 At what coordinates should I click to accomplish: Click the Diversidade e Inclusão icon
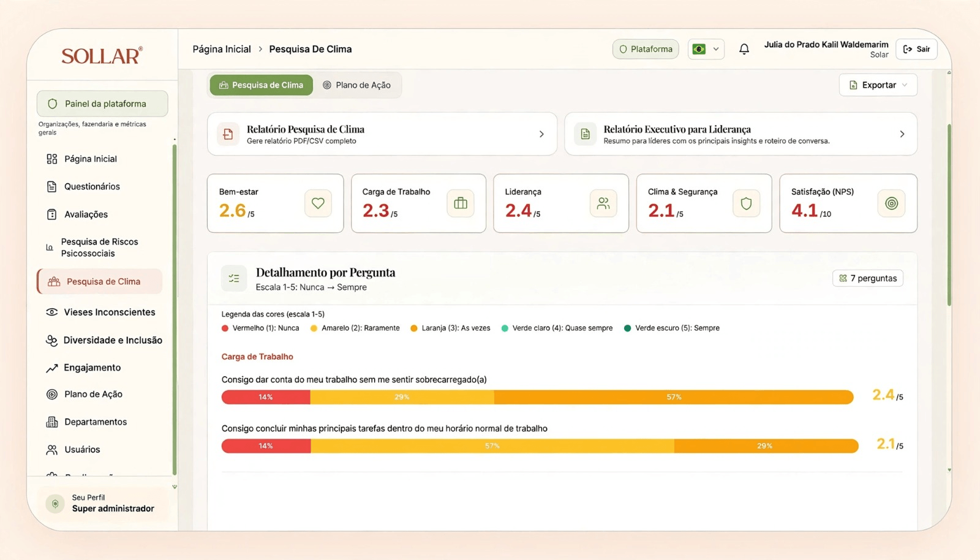click(x=52, y=340)
